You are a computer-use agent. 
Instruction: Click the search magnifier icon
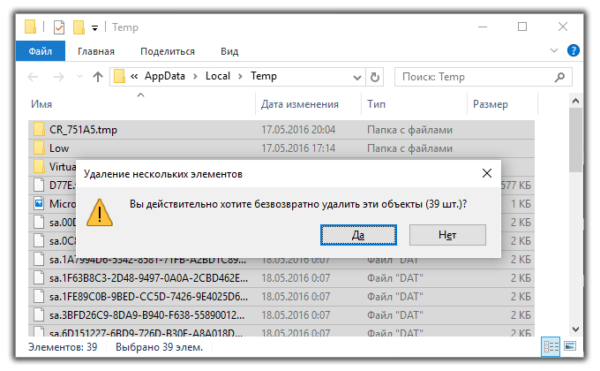(x=560, y=77)
